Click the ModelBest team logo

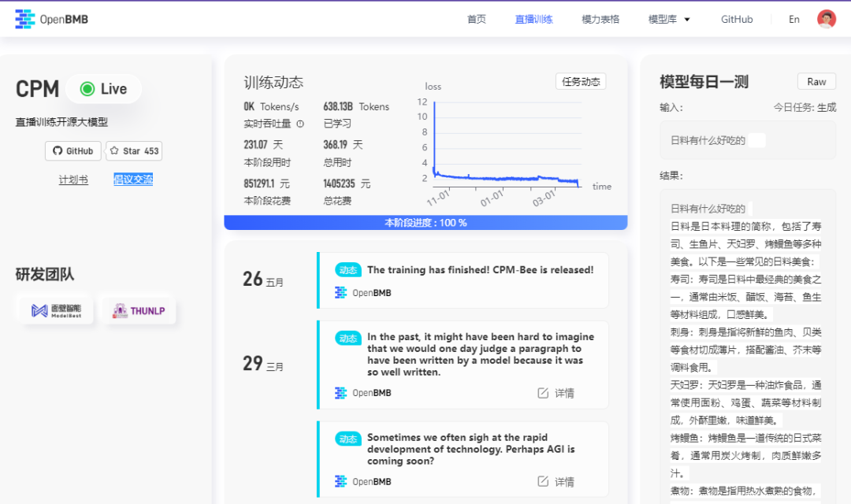coord(55,309)
